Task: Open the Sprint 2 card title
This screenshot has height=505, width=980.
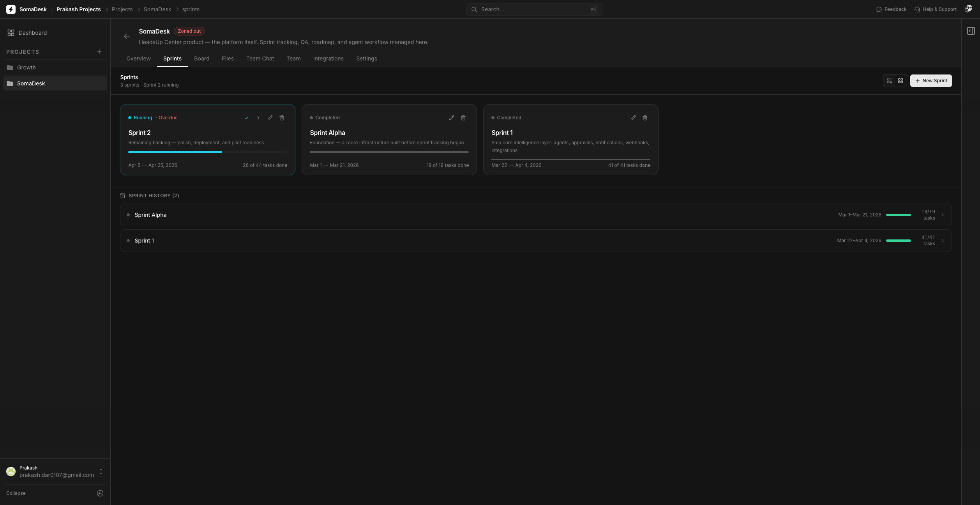Action: coord(139,133)
